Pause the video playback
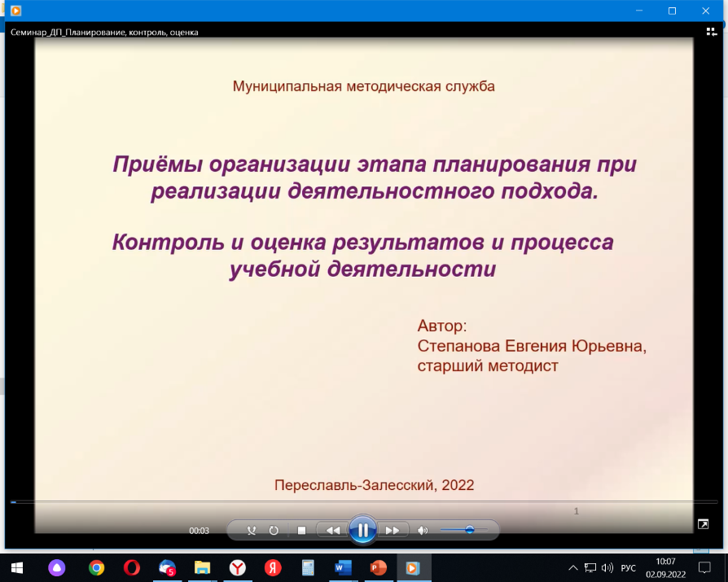Viewport: 728px width, 582px height. click(x=362, y=530)
